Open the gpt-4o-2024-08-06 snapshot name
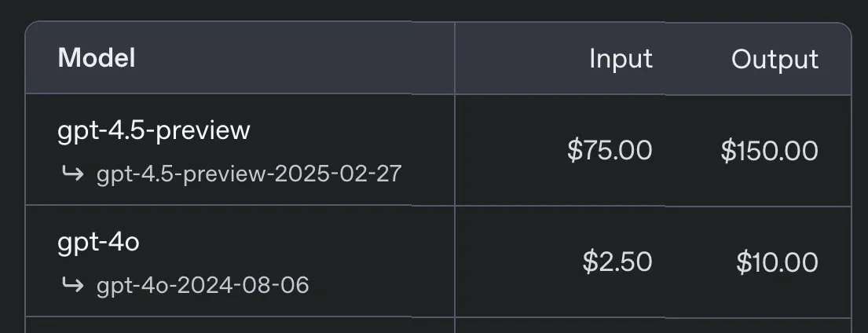 (203, 284)
